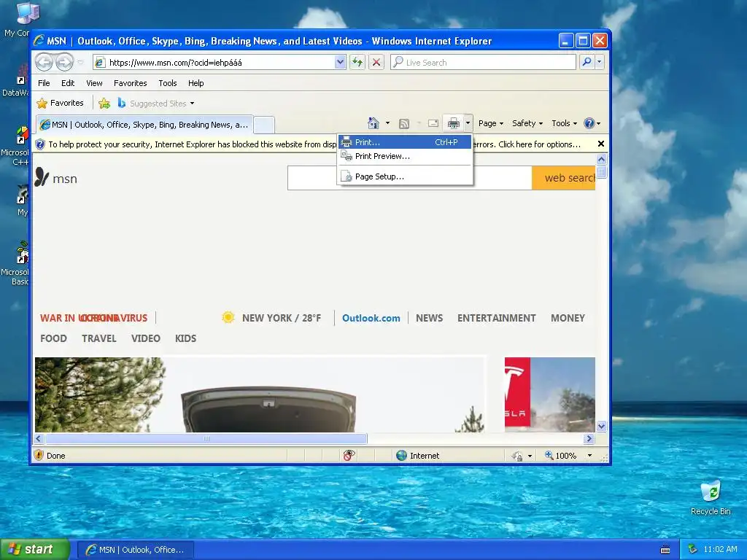
Task: Click the sun weather icon
Action: coord(228,318)
